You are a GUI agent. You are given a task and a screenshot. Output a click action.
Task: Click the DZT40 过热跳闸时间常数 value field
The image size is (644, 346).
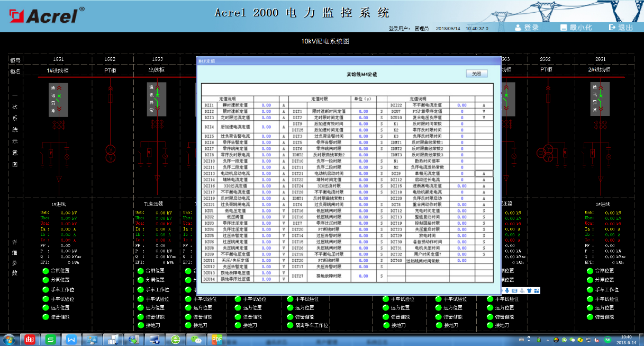click(461, 261)
